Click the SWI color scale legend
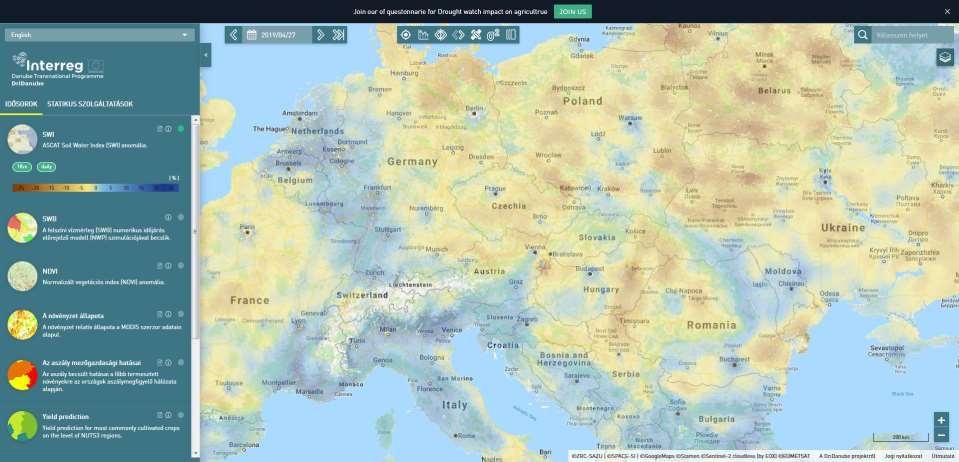Viewport: 959px width, 462px height. point(95,188)
